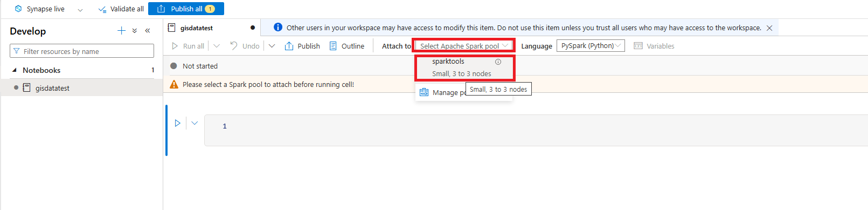The height and width of the screenshot is (210, 868).
Task: Collapse the Notebooks tree section
Action: pyautogui.click(x=15, y=70)
